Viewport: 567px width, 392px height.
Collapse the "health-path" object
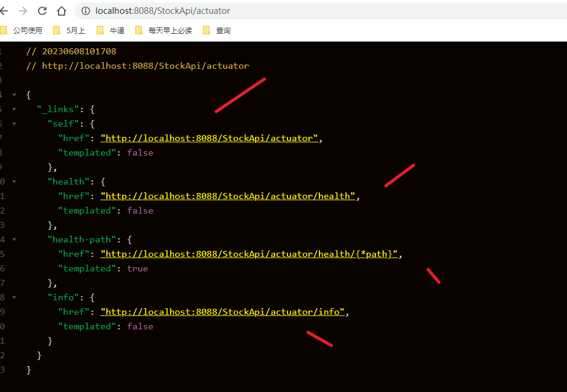click(14, 239)
